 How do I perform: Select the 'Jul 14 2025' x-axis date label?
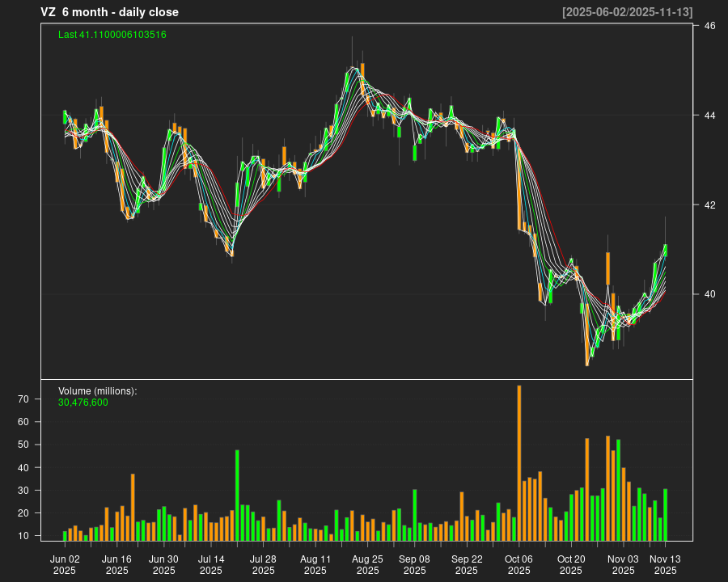[x=211, y=564]
